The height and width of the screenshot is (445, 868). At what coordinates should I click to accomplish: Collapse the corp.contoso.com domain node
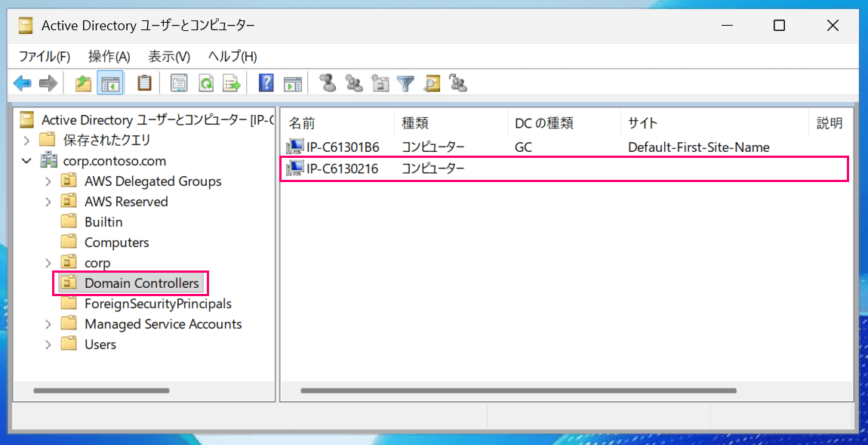[26, 161]
